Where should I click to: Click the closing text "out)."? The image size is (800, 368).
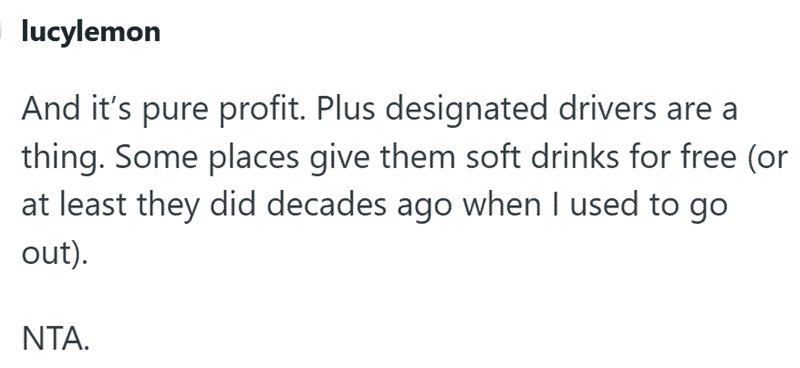pyautogui.click(x=55, y=252)
